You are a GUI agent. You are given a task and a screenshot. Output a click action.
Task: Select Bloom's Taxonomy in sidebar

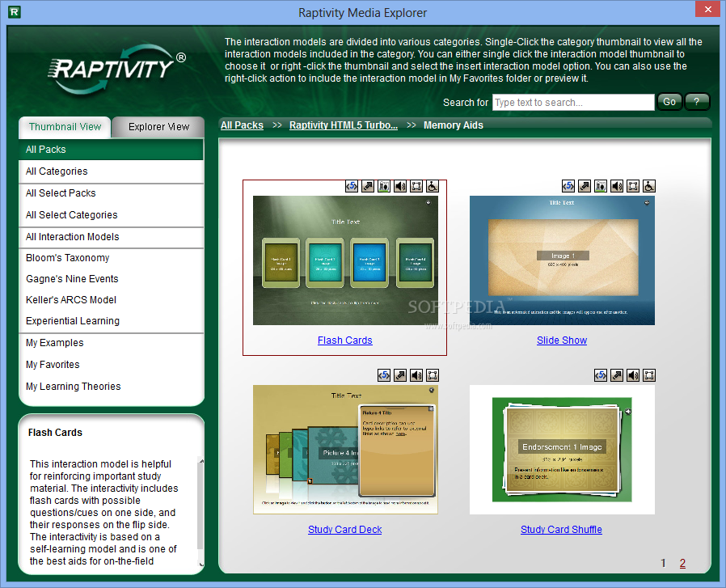pyautogui.click(x=111, y=258)
